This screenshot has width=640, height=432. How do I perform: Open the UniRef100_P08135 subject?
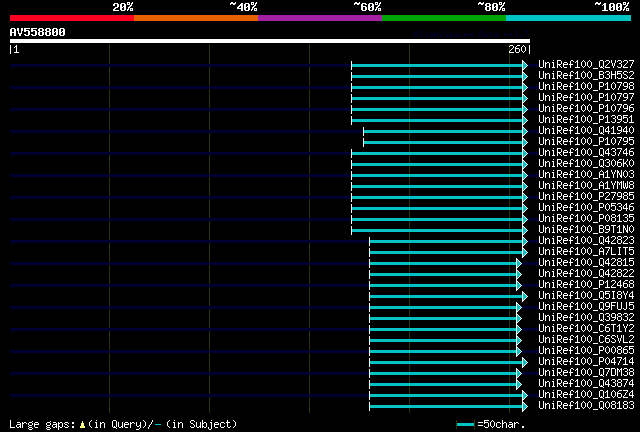coord(586,218)
